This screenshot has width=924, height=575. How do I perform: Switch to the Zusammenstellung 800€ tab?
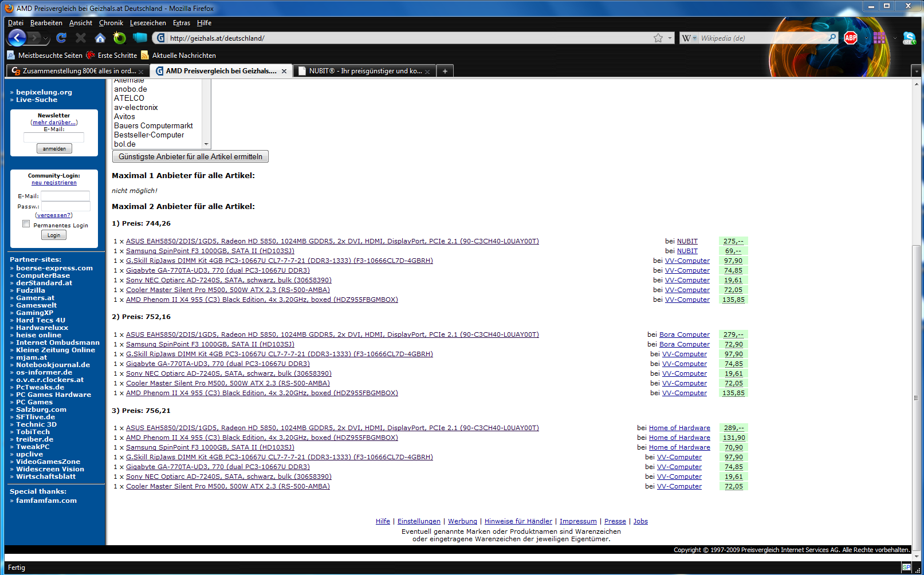tap(77, 71)
